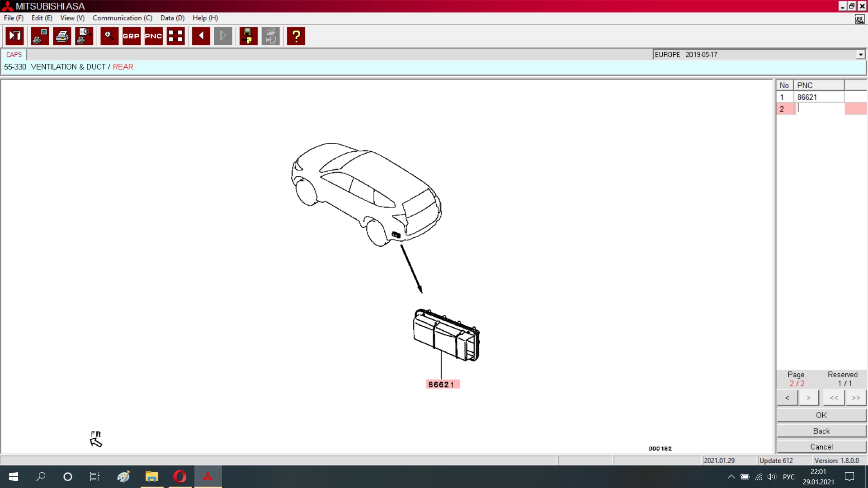Open print preview with magnifier icon
Screen dimensions: 868x488
pyautogui.click(x=84, y=36)
